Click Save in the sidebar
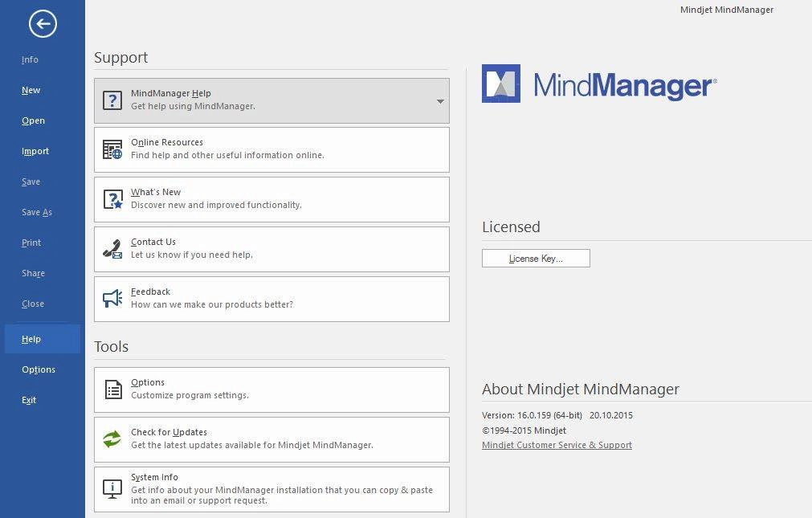The image size is (812, 518). [x=31, y=182]
